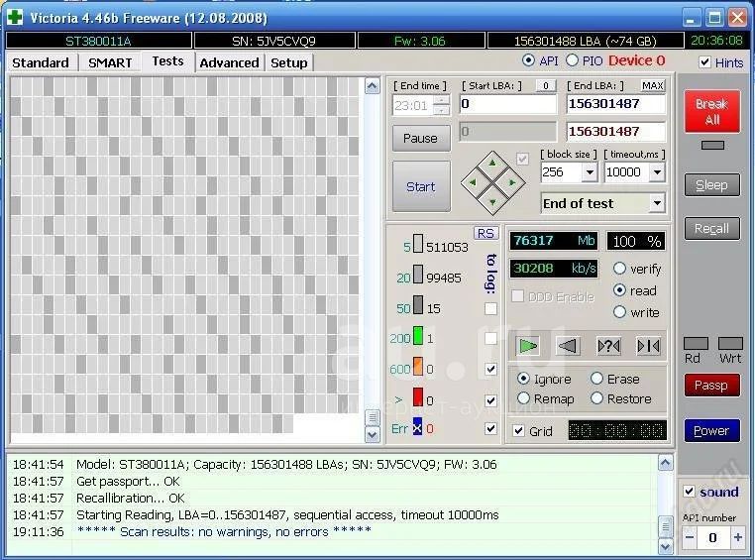Click the right arrow in the navigation diamond

pyautogui.click(x=512, y=182)
